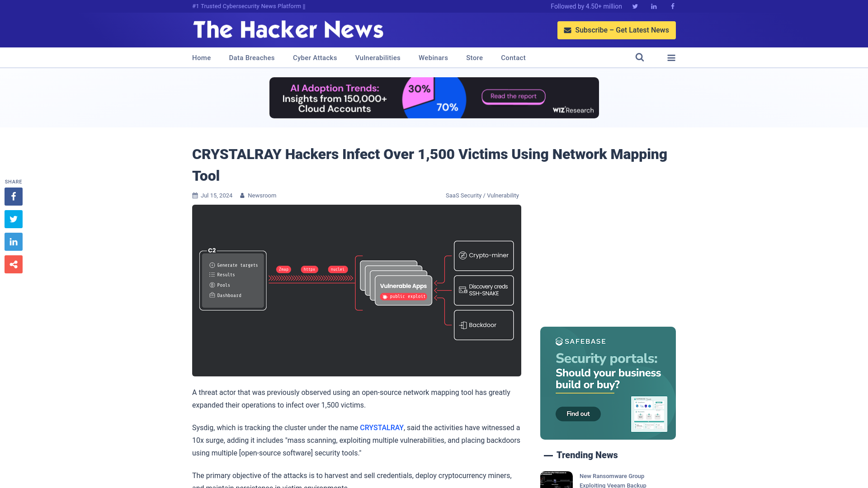Open the hamburger menu icon
This screenshot has width=868, height=488.
pos(671,57)
